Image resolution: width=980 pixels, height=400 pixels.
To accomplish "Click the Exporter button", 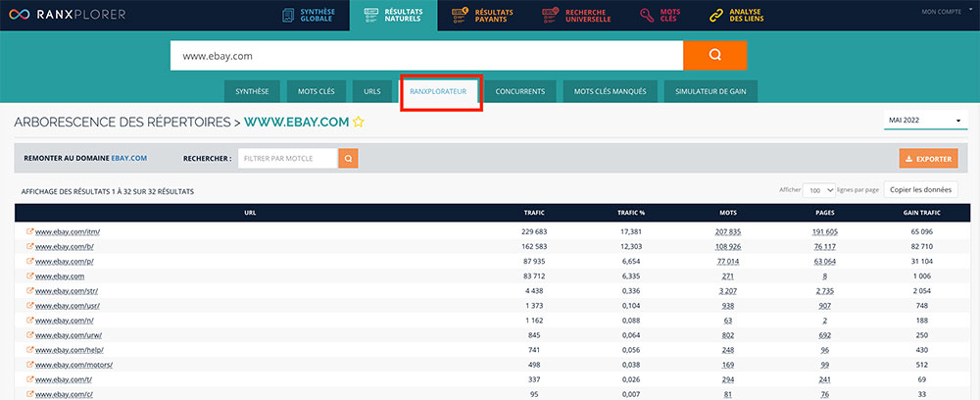I will [928, 159].
